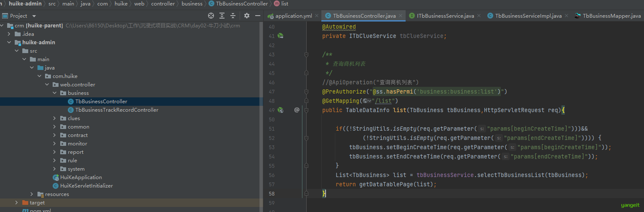Click the Spring Boot icon beside HuiKeApplication
This screenshot has width=644, height=212.
[x=56, y=177]
